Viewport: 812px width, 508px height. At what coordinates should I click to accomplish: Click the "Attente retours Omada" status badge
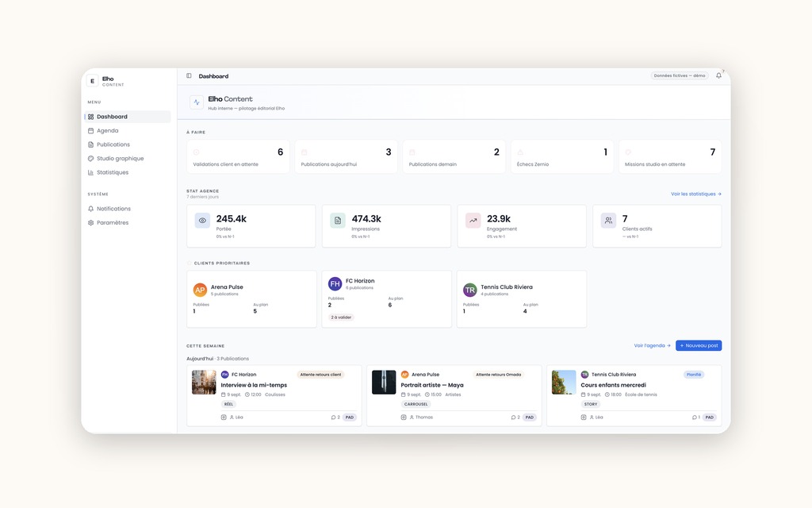[498, 375]
